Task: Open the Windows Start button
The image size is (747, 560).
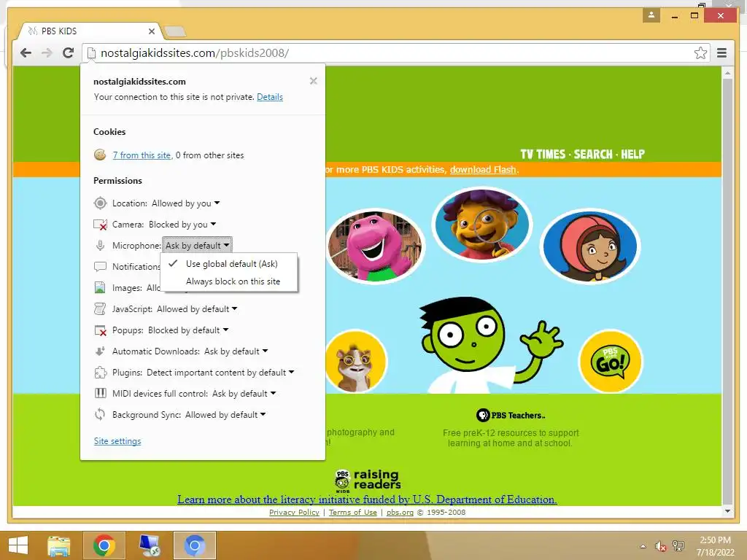Action: click(18, 545)
